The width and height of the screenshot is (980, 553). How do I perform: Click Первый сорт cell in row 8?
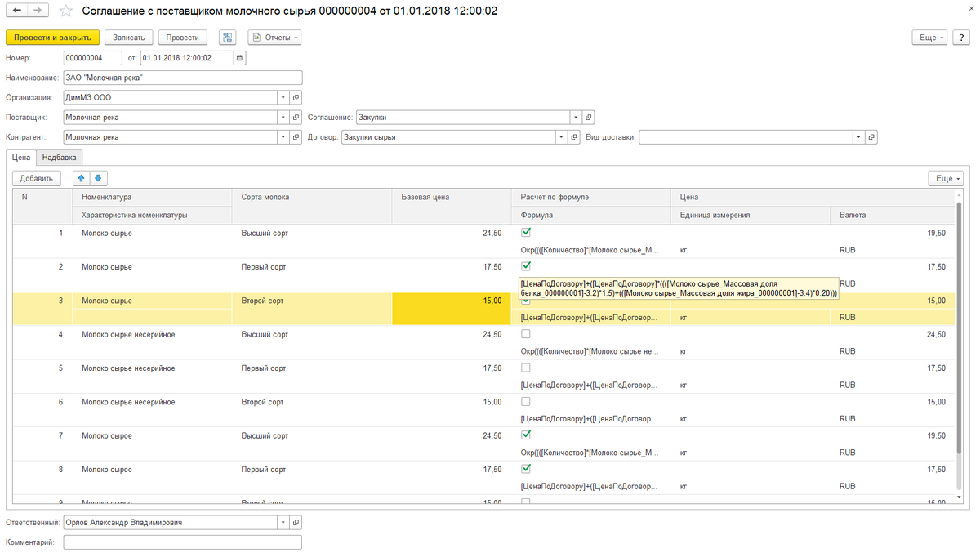312,470
